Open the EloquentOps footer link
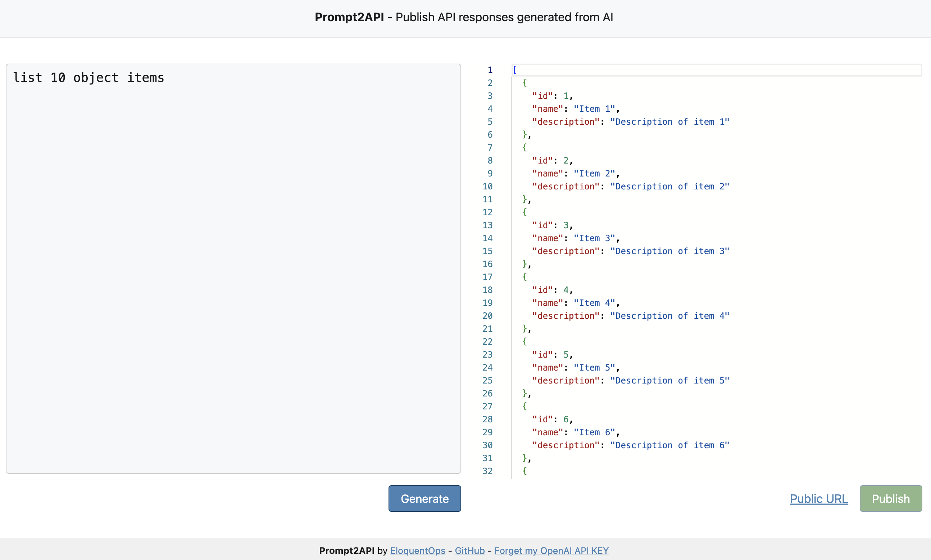The width and height of the screenshot is (931, 560). (417, 551)
